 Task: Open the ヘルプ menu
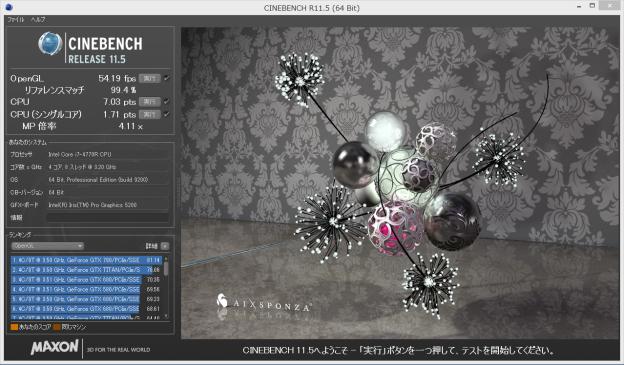(x=38, y=20)
